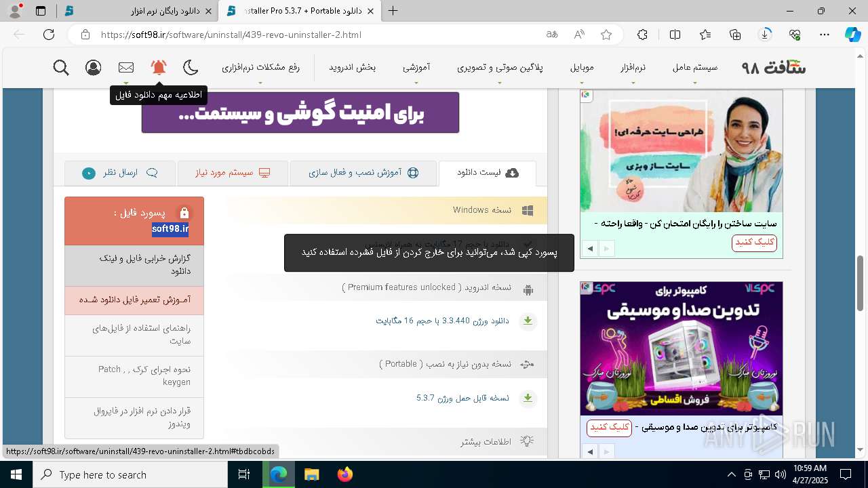Open آموزش تعمیر فایل دانلود شده link

coord(134,300)
